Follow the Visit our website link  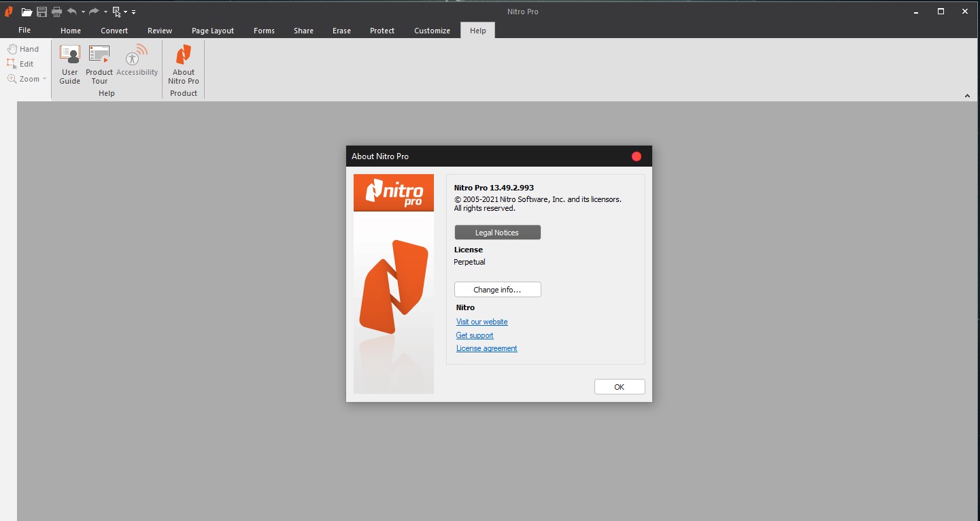click(x=482, y=322)
